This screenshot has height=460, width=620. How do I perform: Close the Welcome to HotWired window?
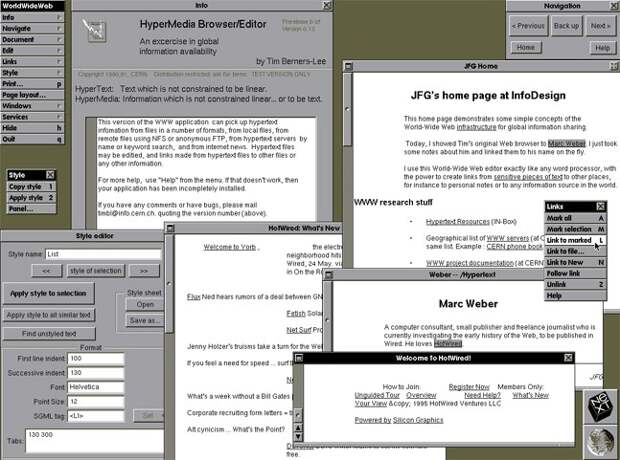[569, 358]
